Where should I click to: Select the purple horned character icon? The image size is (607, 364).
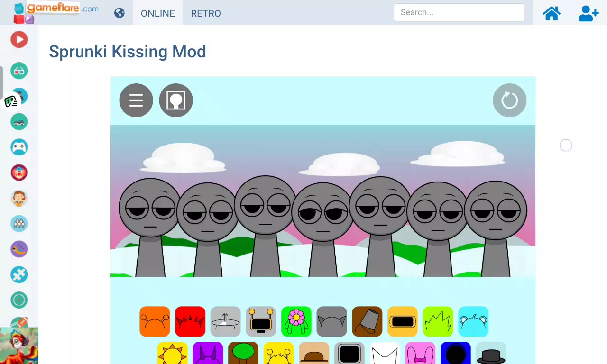(208, 353)
